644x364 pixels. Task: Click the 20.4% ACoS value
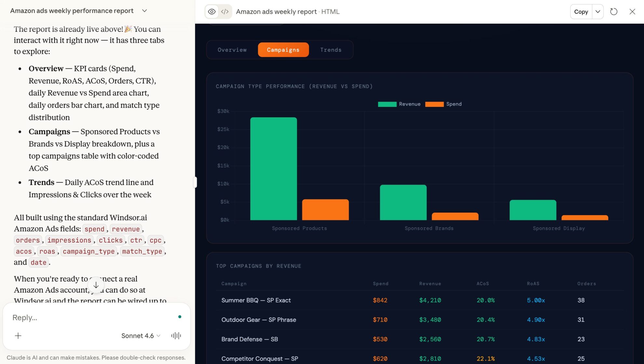tap(486, 320)
